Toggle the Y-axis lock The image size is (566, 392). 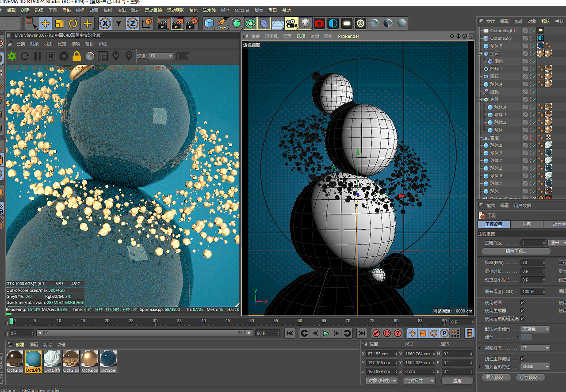[x=119, y=23]
